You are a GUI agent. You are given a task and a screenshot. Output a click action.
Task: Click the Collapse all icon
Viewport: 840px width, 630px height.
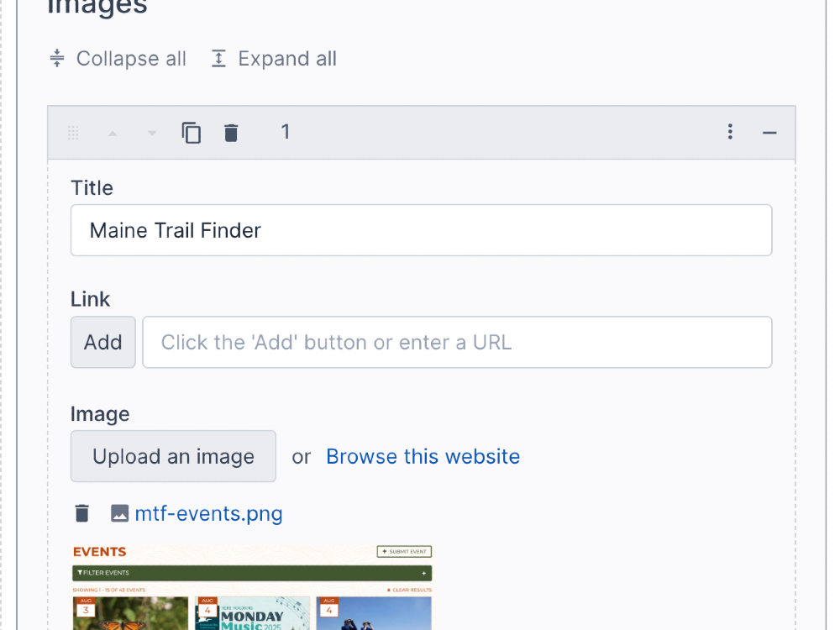55,58
